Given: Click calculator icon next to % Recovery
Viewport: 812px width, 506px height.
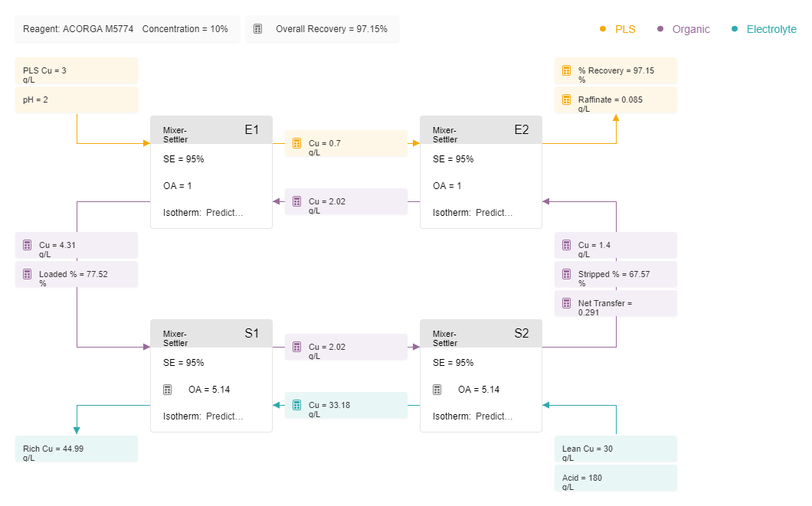Looking at the screenshot, I should point(567,70).
